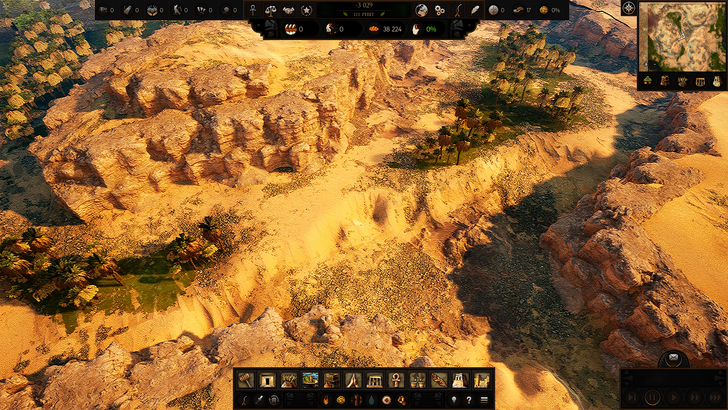The height and width of the screenshot is (410, 728).
Task: Open the ankh religion building category
Action: click(396, 380)
